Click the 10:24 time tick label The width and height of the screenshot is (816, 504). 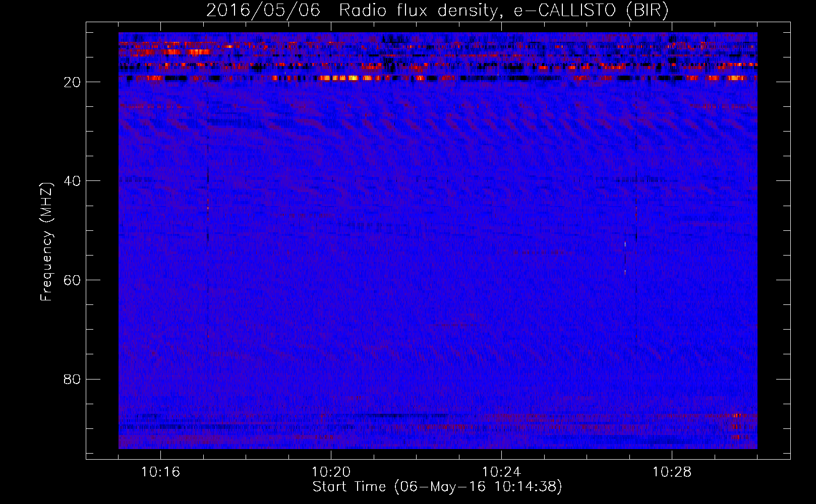point(501,472)
